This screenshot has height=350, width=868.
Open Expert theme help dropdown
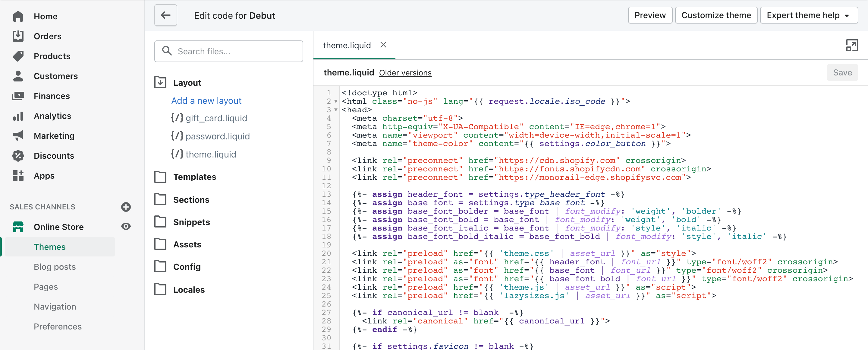coord(809,15)
